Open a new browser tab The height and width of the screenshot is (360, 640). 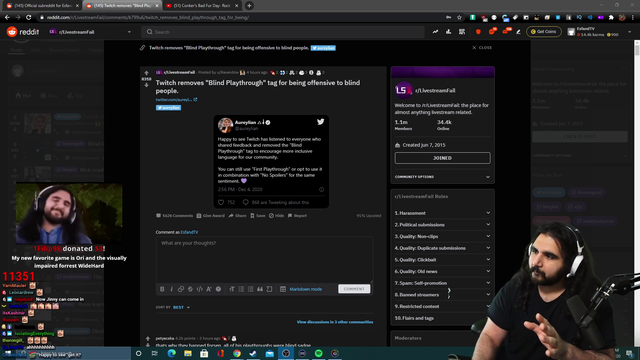[x=249, y=6]
